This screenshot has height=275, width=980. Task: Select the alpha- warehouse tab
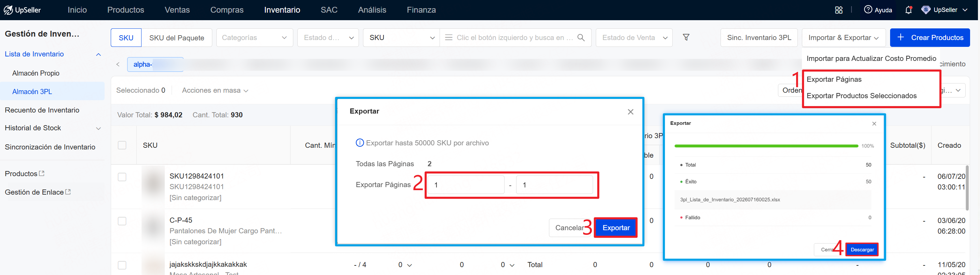pos(155,64)
